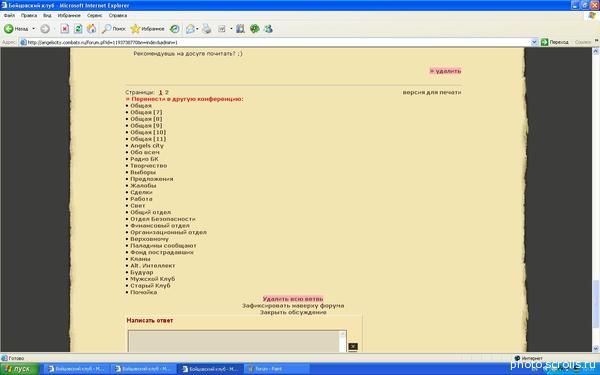Move thread to Работа conference
Viewport: 600px width, 375px height.
point(141,199)
